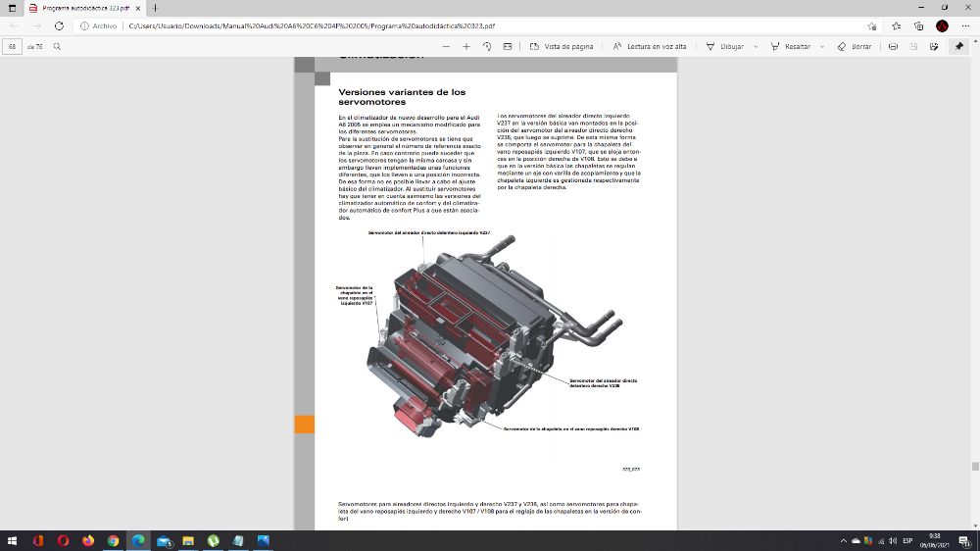
Task: Open the tab actions menu icon
Action: pos(12,8)
